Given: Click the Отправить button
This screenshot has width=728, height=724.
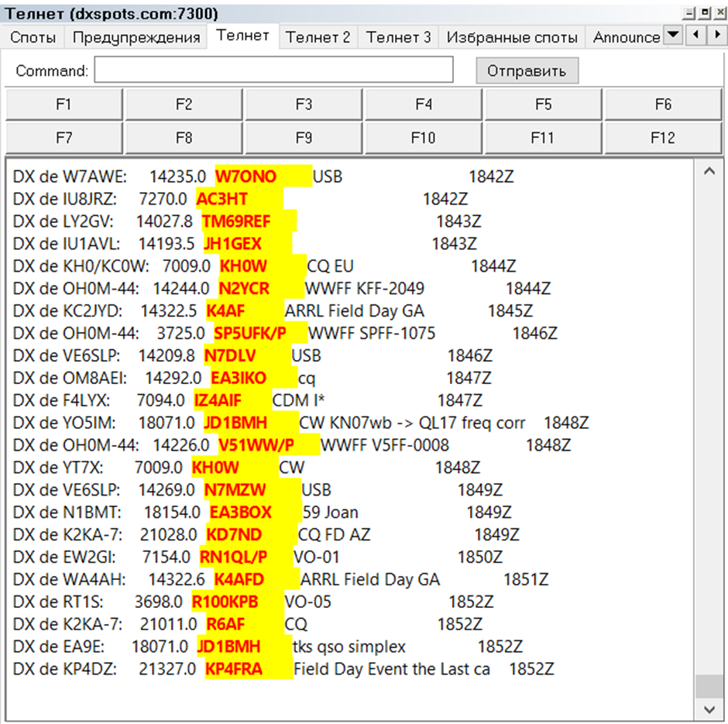Looking at the screenshot, I should point(527,70).
